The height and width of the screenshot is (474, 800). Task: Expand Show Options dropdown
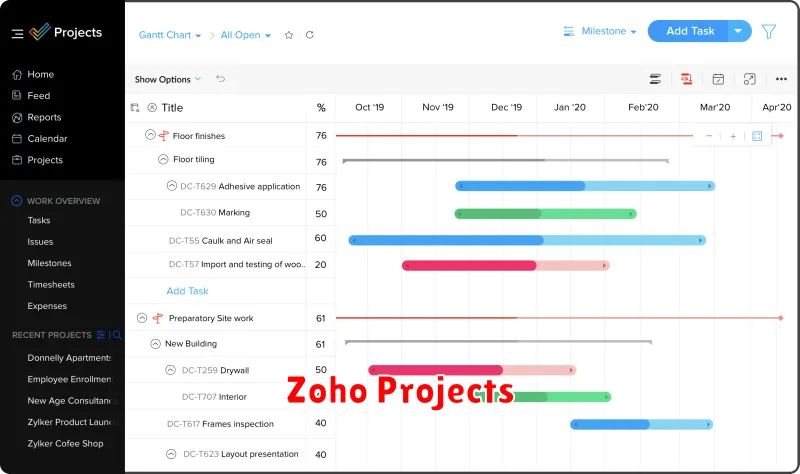pyautogui.click(x=168, y=80)
